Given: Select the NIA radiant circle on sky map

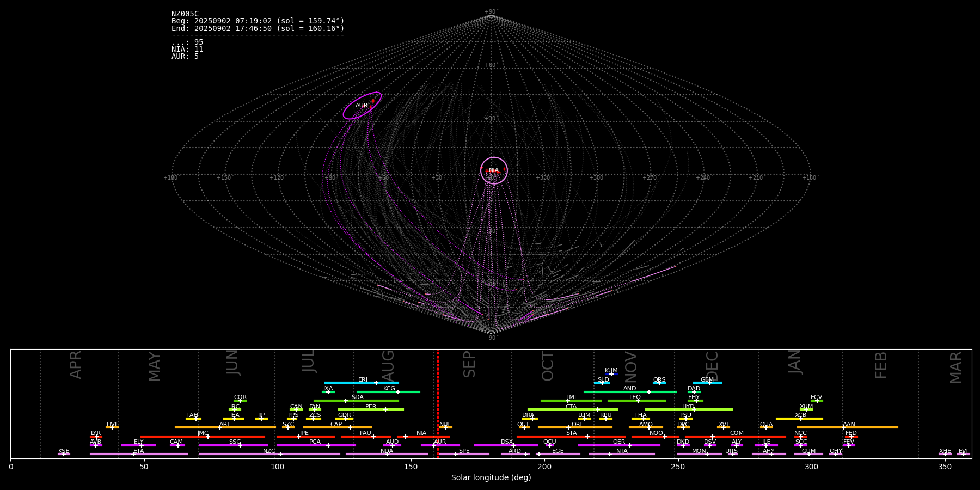Looking at the screenshot, I should 494,170.
